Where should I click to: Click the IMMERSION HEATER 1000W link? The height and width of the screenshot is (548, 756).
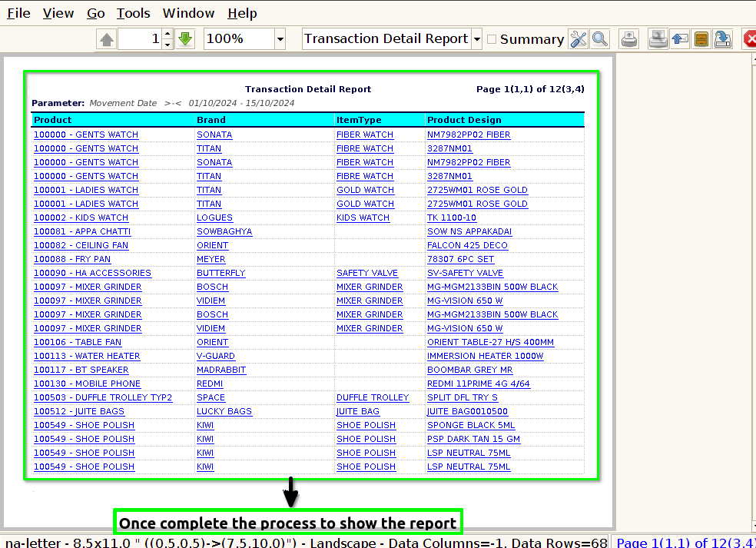pyautogui.click(x=486, y=356)
